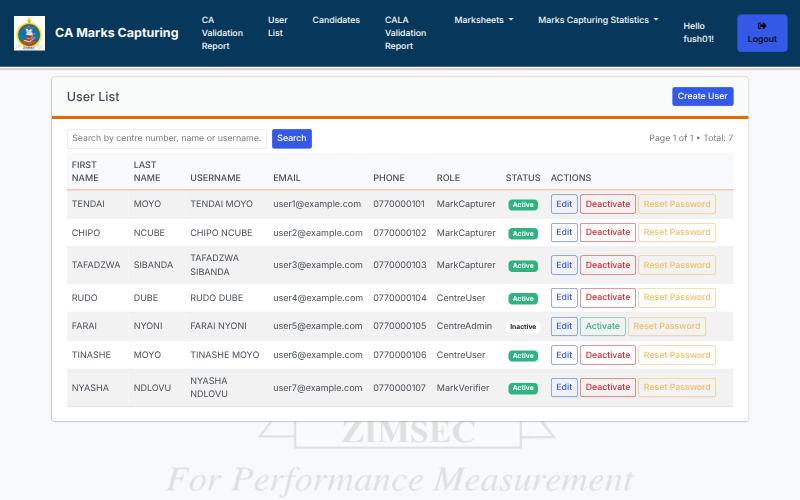Click the ZIMSEC logo in navbar

[x=30, y=34]
